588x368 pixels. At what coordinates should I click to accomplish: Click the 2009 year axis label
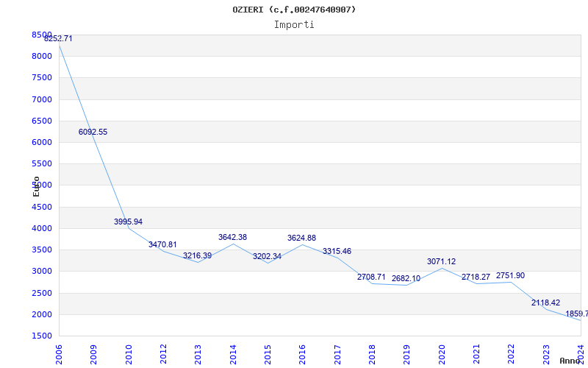click(x=93, y=355)
